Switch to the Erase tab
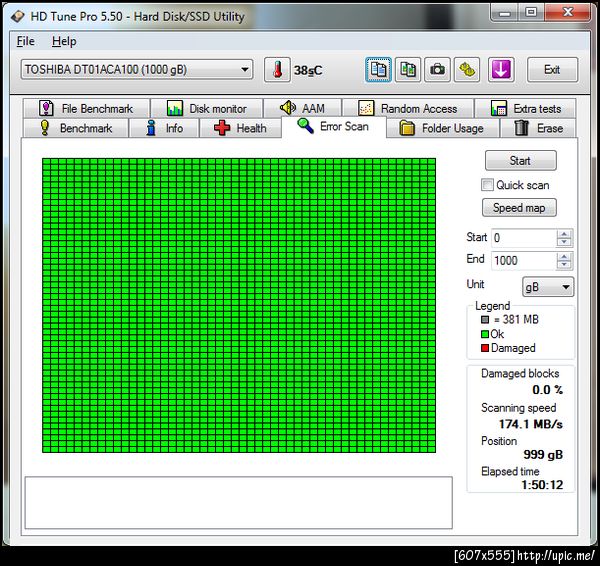Image resolution: width=600 pixels, height=566 pixels. point(538,128)
